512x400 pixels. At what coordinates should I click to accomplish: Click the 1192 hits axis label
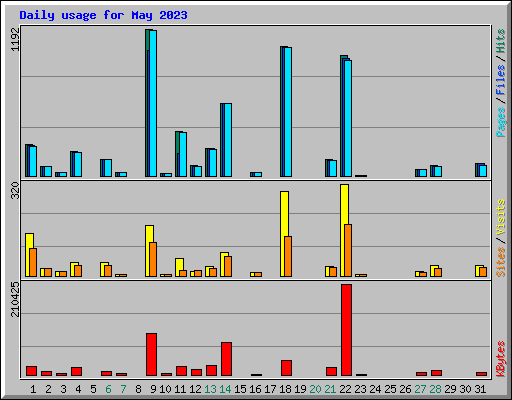(15, 39)
